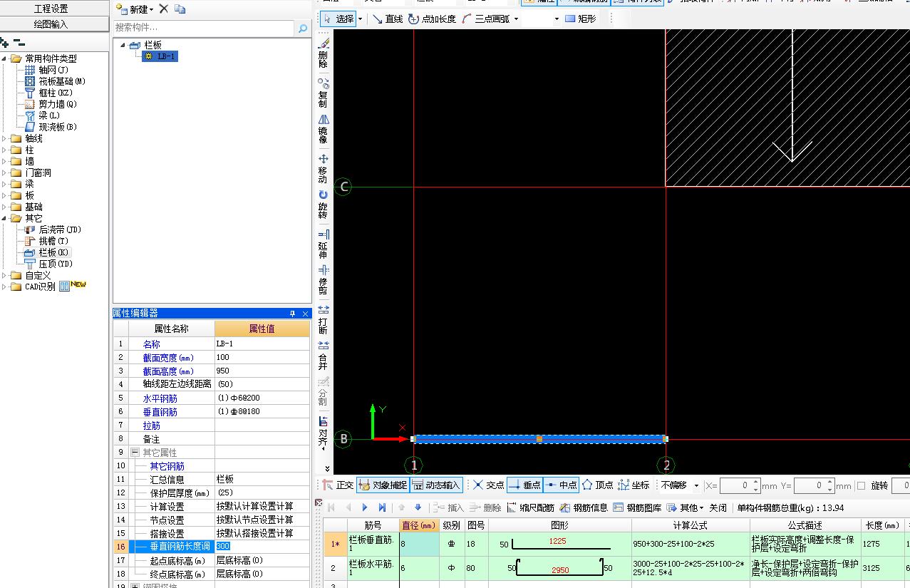Open the 新建 dropdown arrow

[x=151, y=10]
